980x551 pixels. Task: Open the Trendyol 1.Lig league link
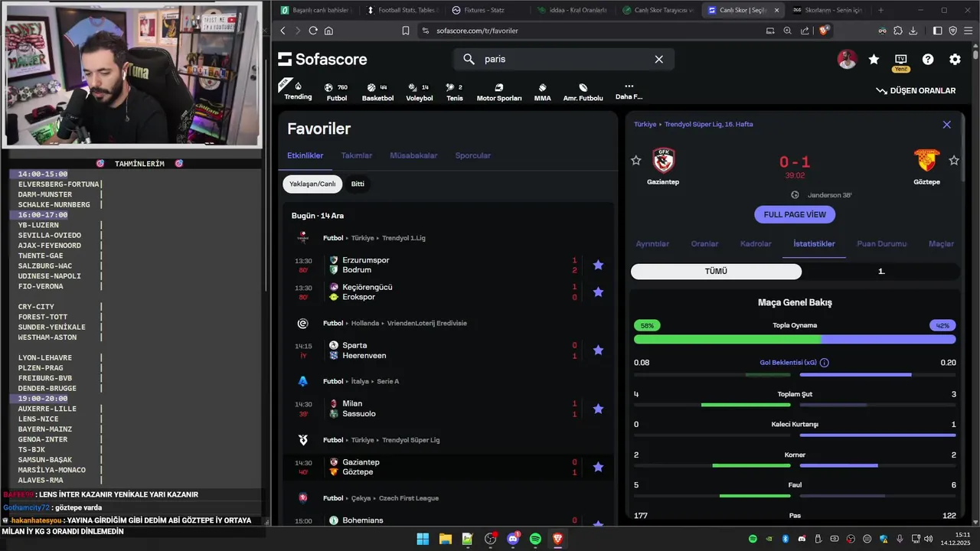pyautogui.click(x=403, y=238)
